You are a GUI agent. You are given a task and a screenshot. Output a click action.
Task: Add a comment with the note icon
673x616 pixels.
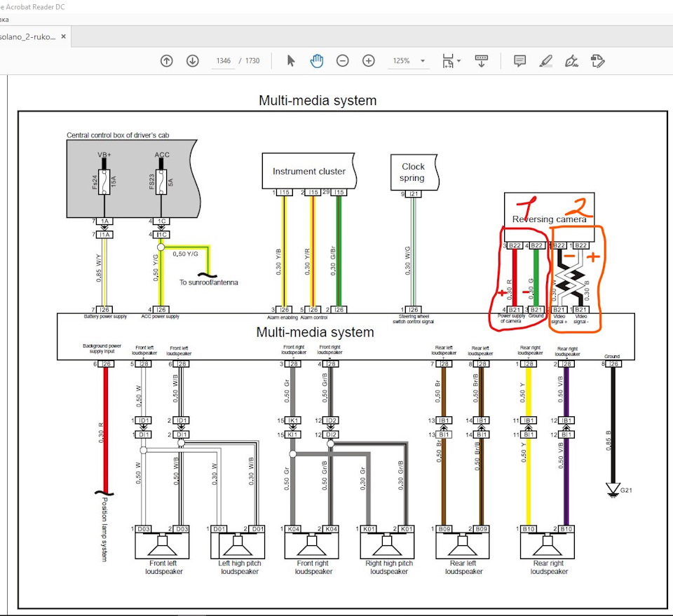(519, 61)
